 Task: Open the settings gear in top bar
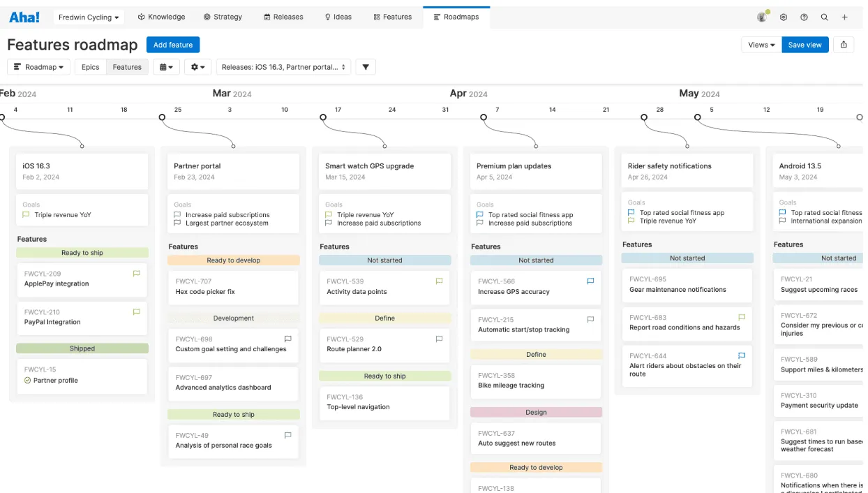[784, 17]
